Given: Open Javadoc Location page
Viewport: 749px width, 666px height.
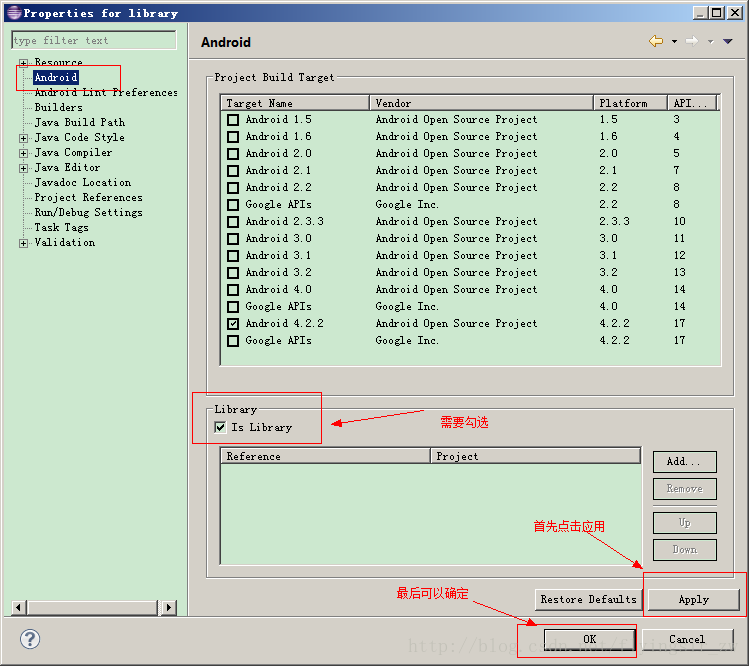Looking at the screenshot, I should [x=83, y=183].
